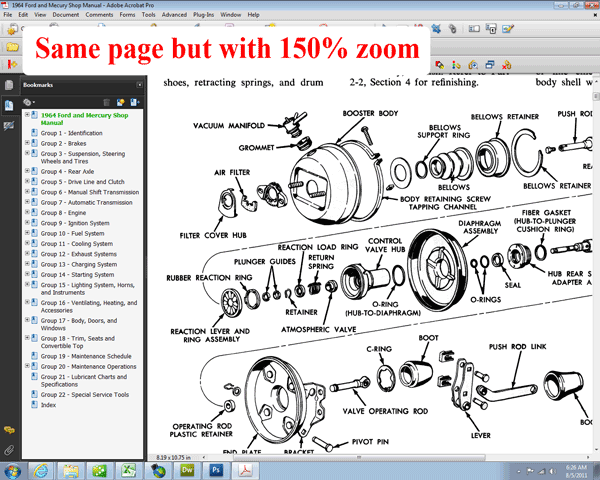Click the magnifier-plus icon in lower toolbar
This screenshot has width=600, height=480.
pyautogui.click(x=473, y=65)
